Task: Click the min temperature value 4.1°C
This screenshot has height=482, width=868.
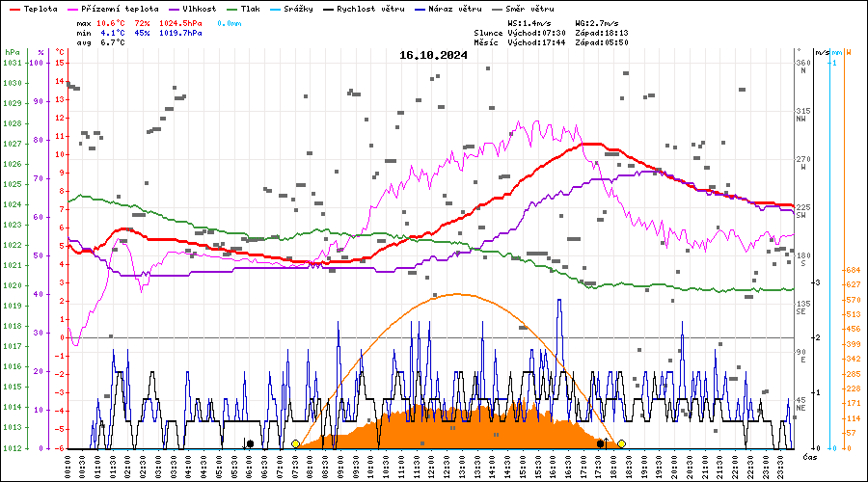Action: point(113,33)
